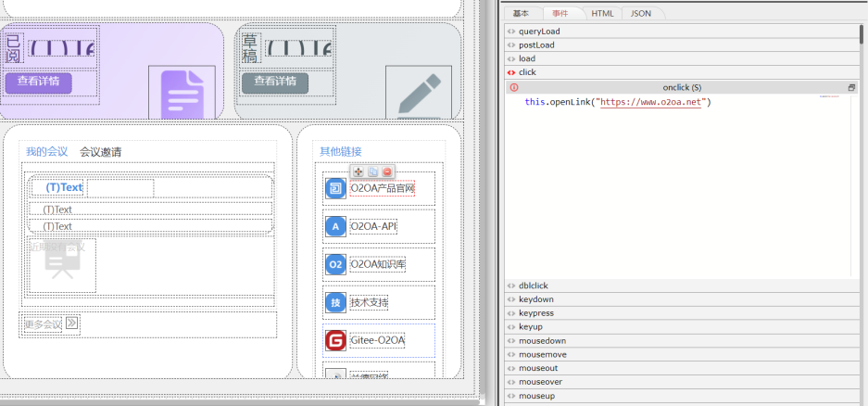
Task: Switch to the 基本 tab
Action: (521, 13)
